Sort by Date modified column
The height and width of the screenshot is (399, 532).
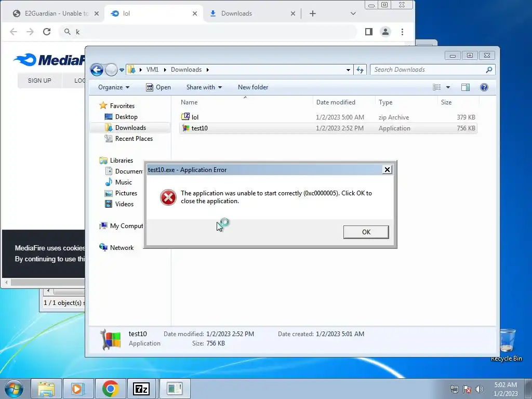(344, 102)
